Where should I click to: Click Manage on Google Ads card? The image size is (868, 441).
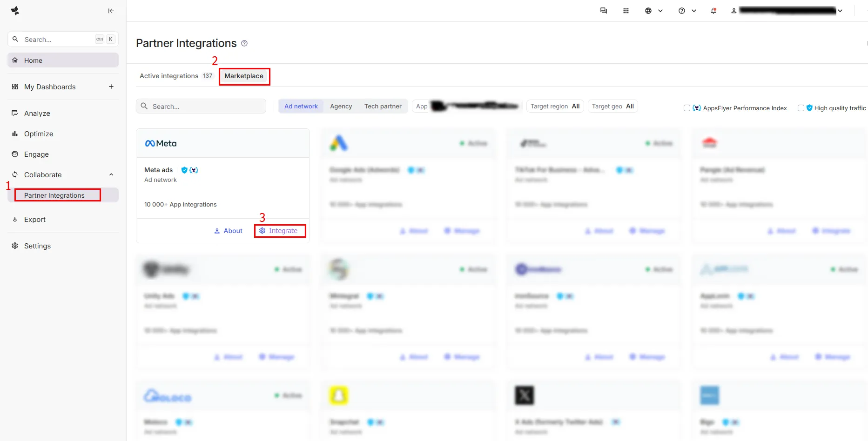point(462,231)
